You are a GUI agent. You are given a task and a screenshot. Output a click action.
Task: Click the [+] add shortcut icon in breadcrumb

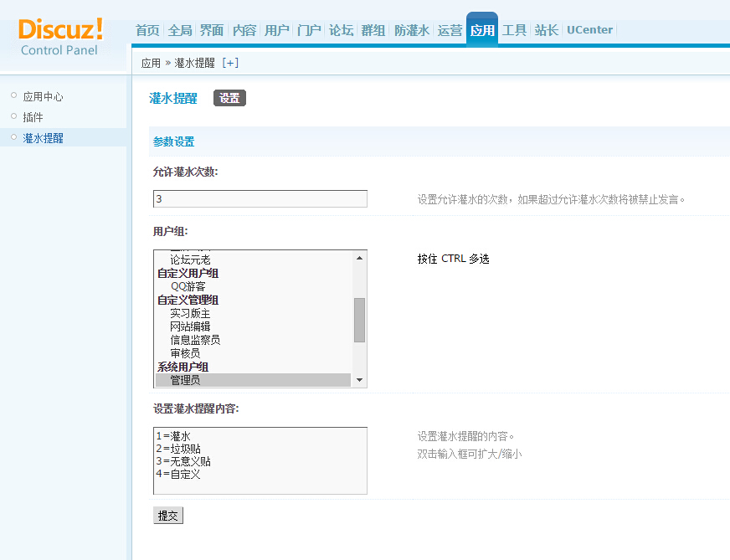click(230, 63)
